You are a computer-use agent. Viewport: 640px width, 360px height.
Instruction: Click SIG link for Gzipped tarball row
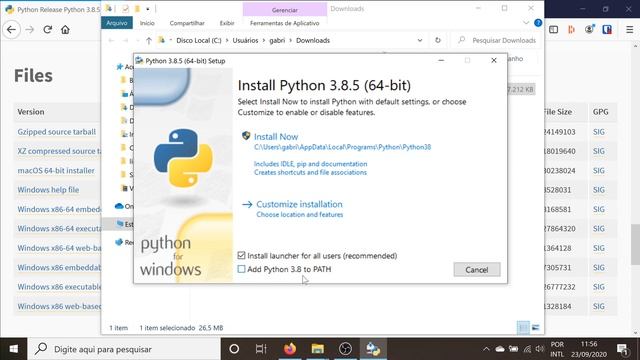(x=598, y=132)
